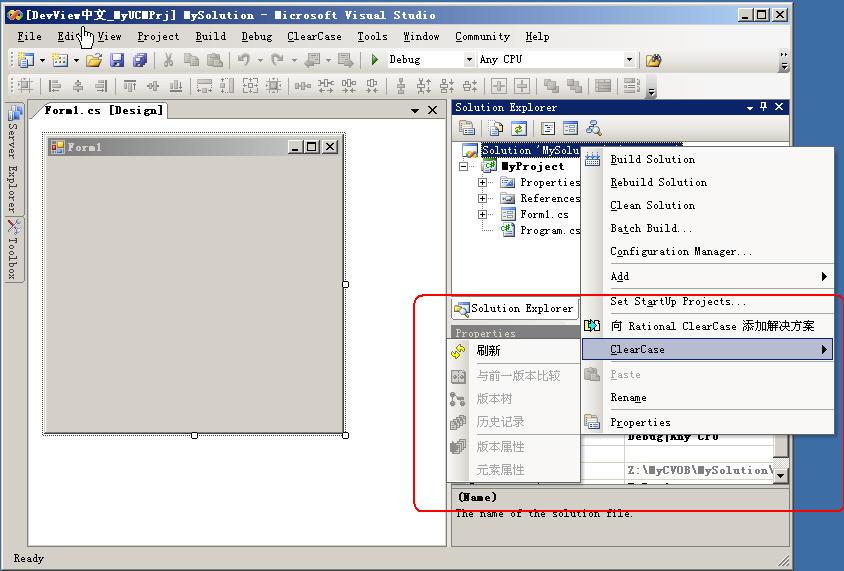Click the Open File folder icon
This screenshot has width=844, height=571.
pyautogui.click(x=94, y=60)
